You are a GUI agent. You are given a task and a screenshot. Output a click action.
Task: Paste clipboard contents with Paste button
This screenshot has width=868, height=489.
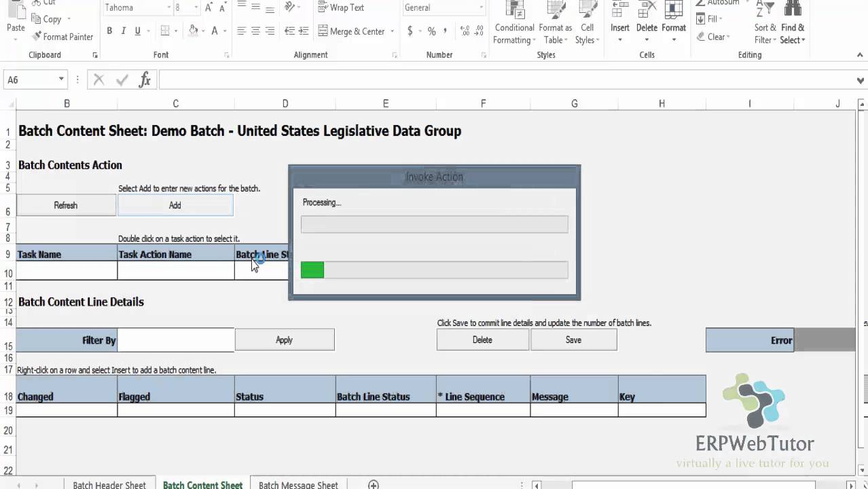coord(16,20)
